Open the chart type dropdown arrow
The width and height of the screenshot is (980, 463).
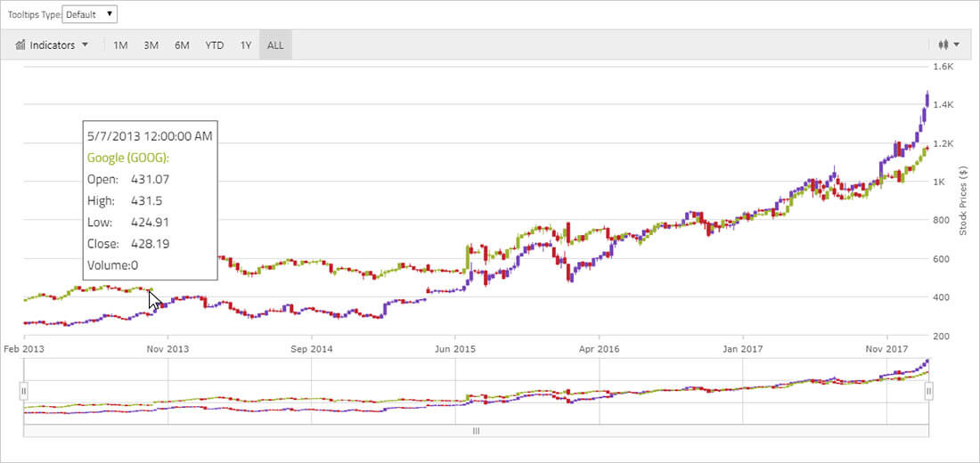click(956, 45)
